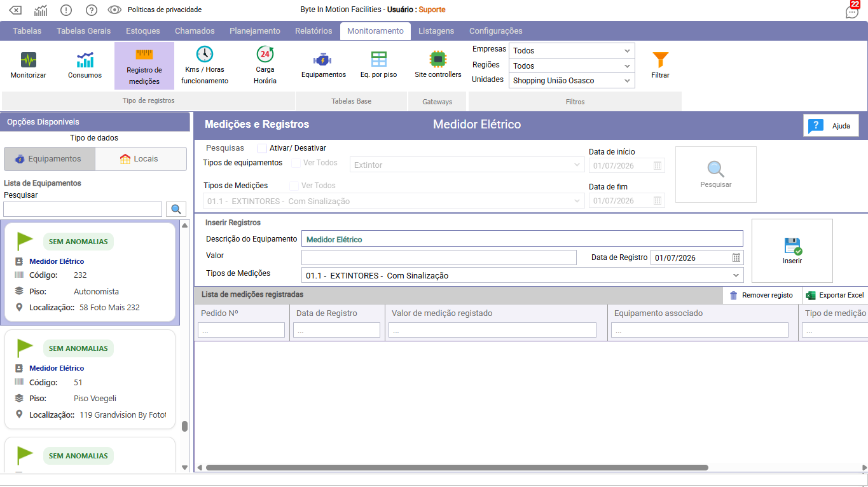868x487 pixels.
Task: Click the Valor input field
Action: pos(439,257)
